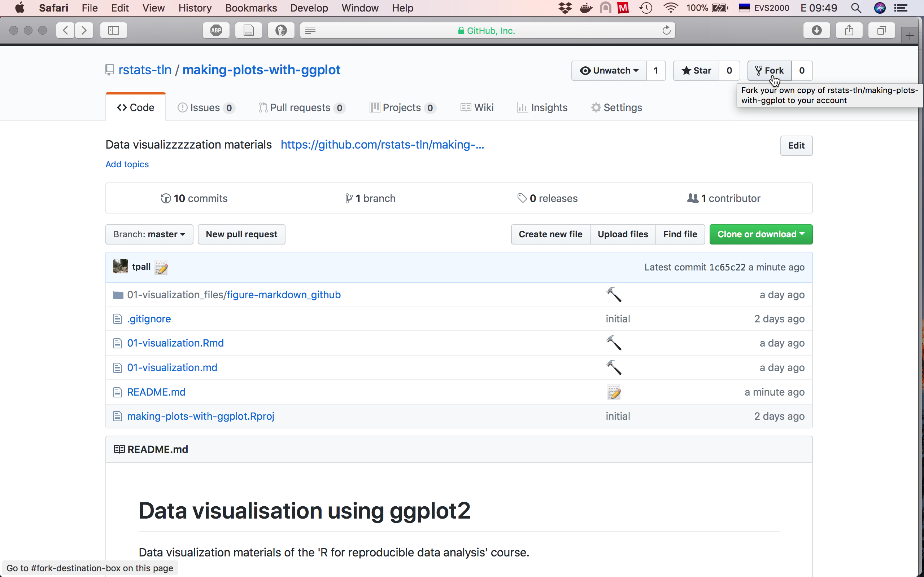This screenshot has width=924, height=577.
Task: Open the Unwatch dropdown
Action: [609, 71]
